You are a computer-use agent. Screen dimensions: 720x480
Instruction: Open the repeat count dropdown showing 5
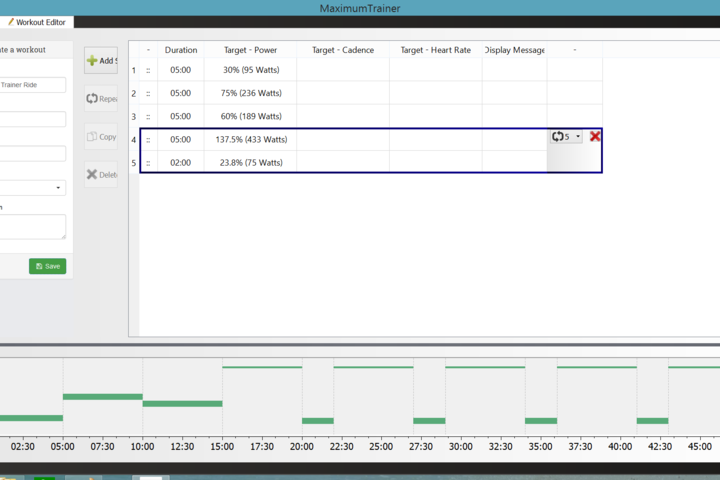coord(566,136)
